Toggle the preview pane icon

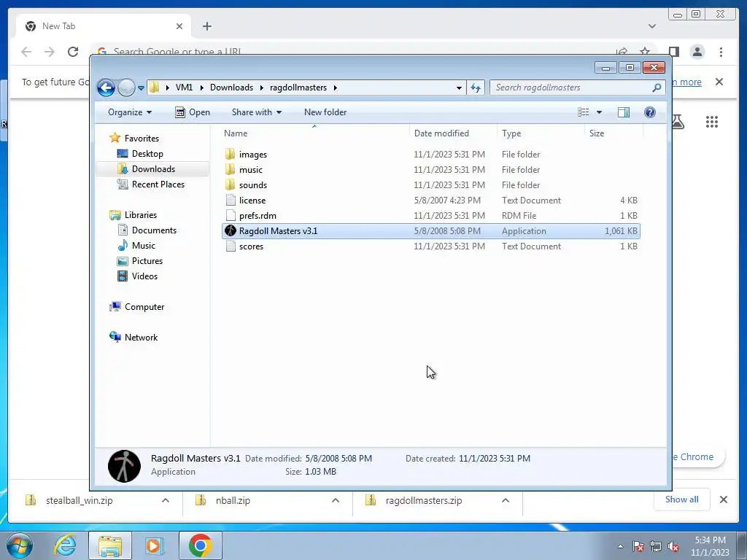point(623,112)
